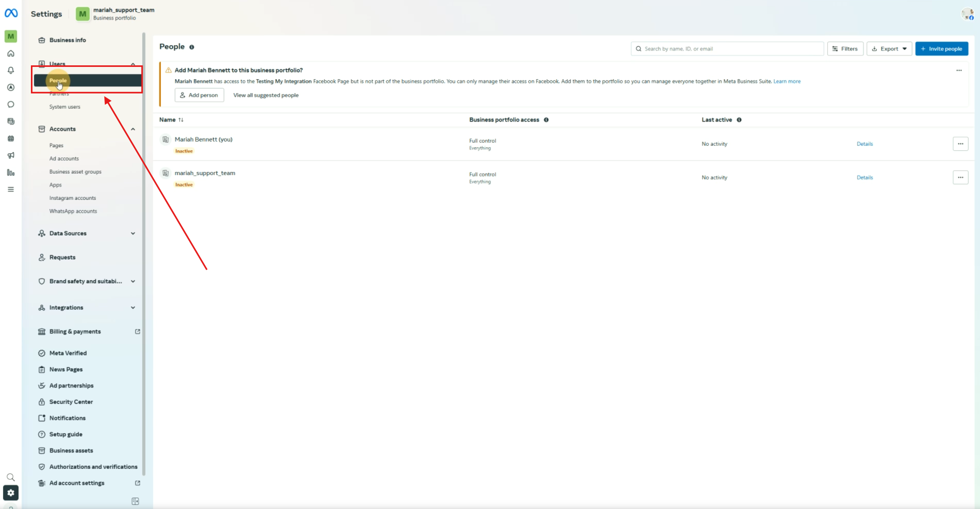Open WhatsApp accounts

[73, 211]
